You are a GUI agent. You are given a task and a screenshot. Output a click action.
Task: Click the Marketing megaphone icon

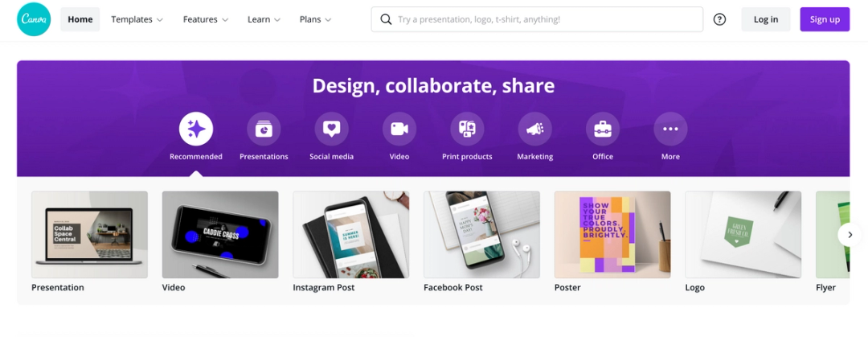534,129
